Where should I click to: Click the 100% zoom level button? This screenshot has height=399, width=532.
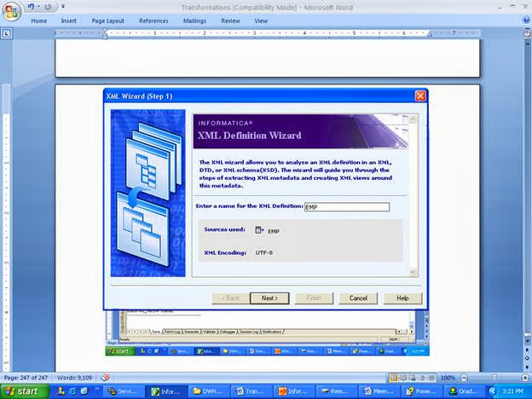pyautogui.click(x=448, y=378)
